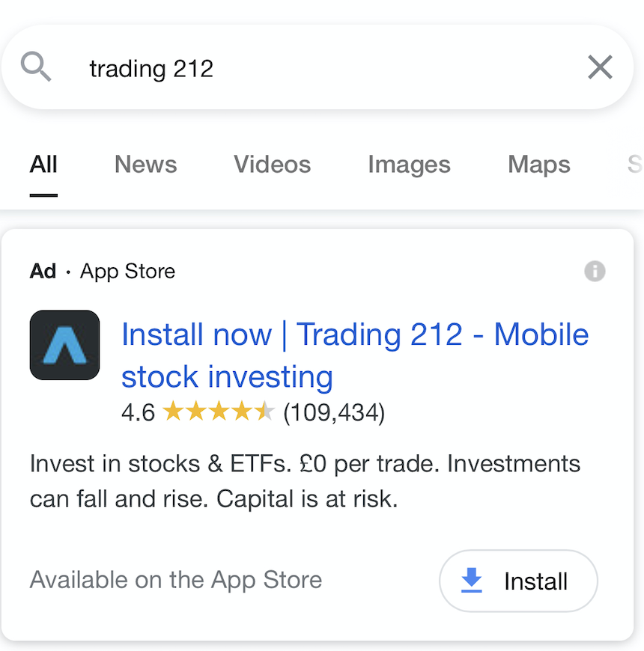Click the App Store label beside Ad

click(x=127, y=272)
